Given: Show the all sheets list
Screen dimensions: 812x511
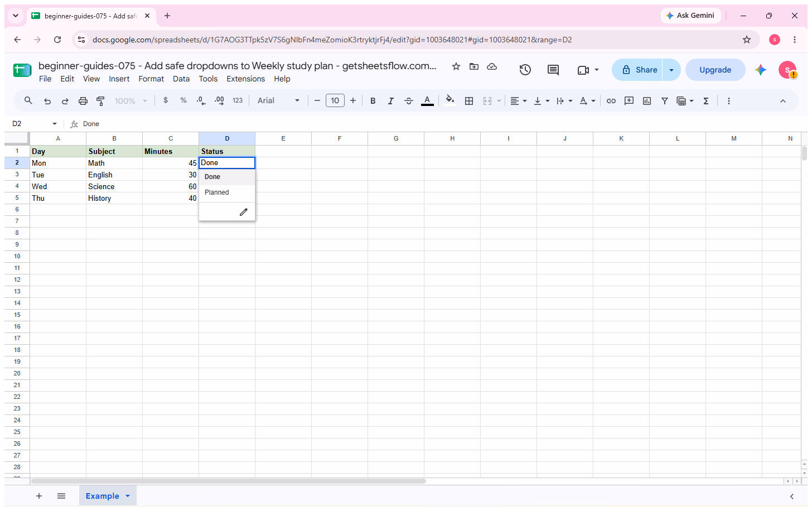Looking at the screenshot, I should [x=61, y=496].
